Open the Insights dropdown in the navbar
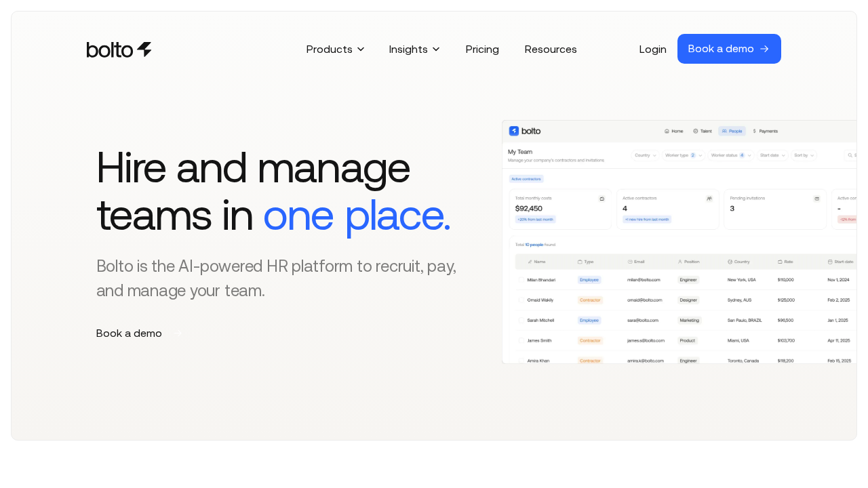868x488 pixels. (414, 49)
